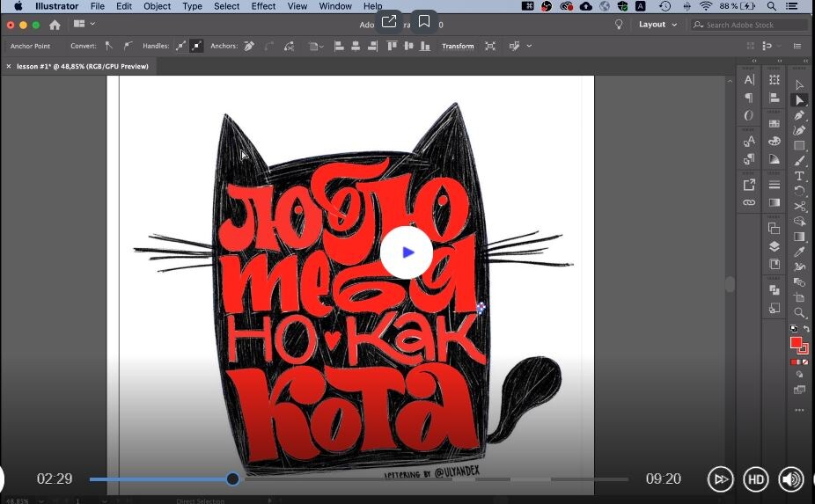Image resolution: width=815 pixels, height=504 pixels.
Task: Toggle color/gradient/none fill mode buttons
Action: click(799, 362)
